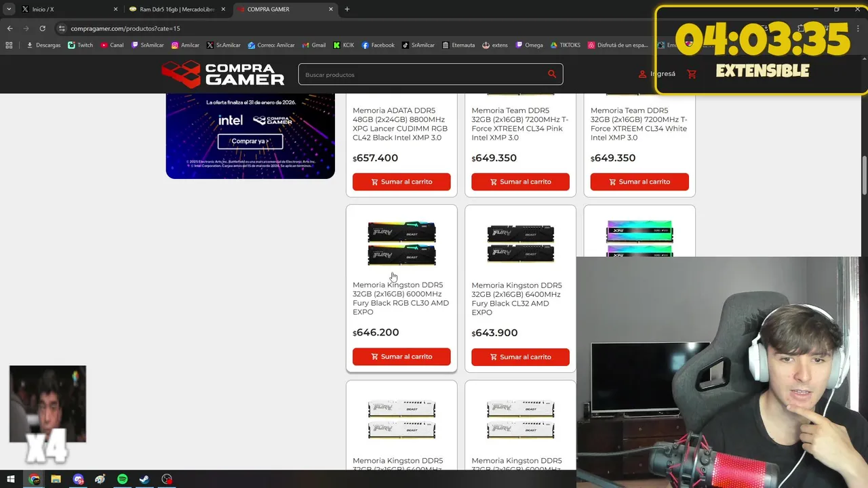Click the red search magnifier icon
Viewport: 868px width, 488px height.
point(551,75)
